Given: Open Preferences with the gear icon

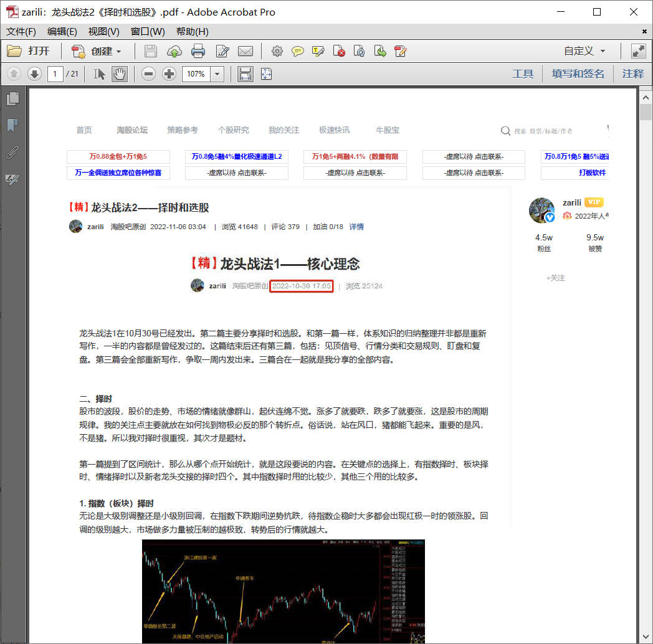Looking at the screenshot, I should (x=277, y=51).
